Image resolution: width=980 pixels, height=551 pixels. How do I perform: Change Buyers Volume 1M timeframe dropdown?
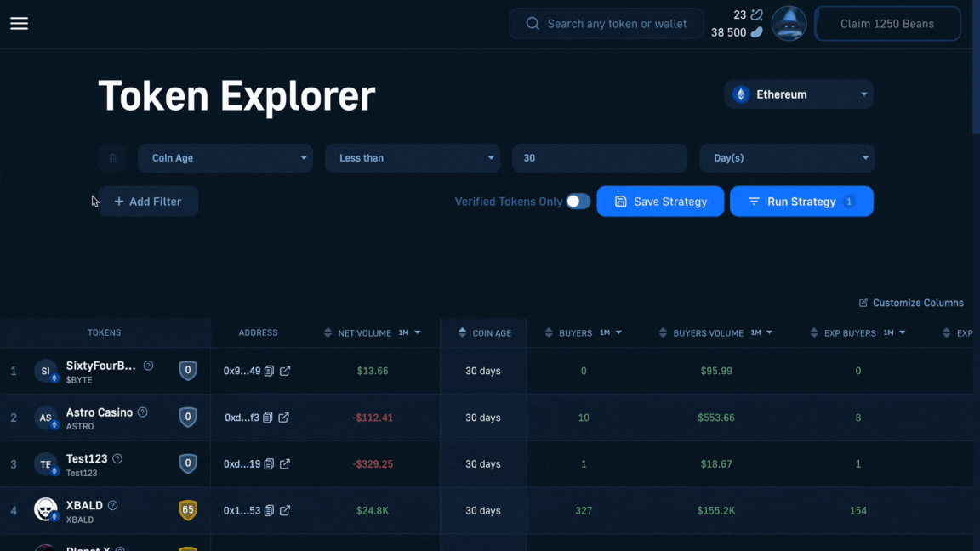click(x=762, y=333)
